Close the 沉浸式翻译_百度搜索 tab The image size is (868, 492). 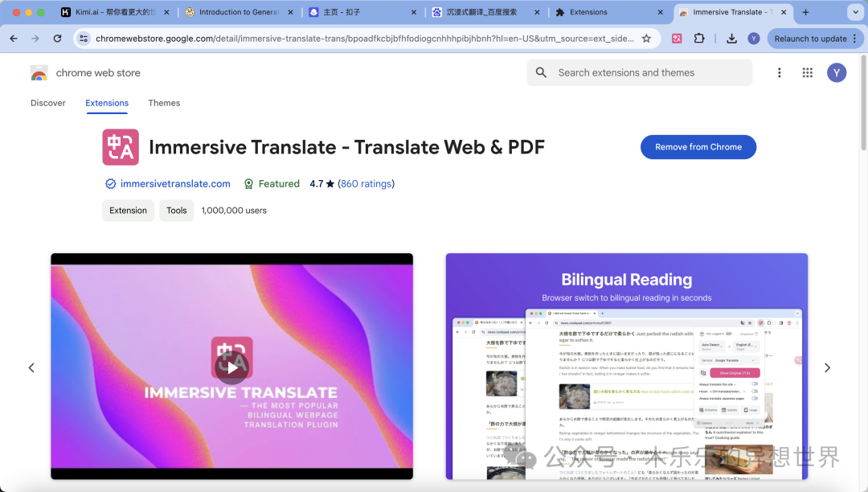coord(537,12)
